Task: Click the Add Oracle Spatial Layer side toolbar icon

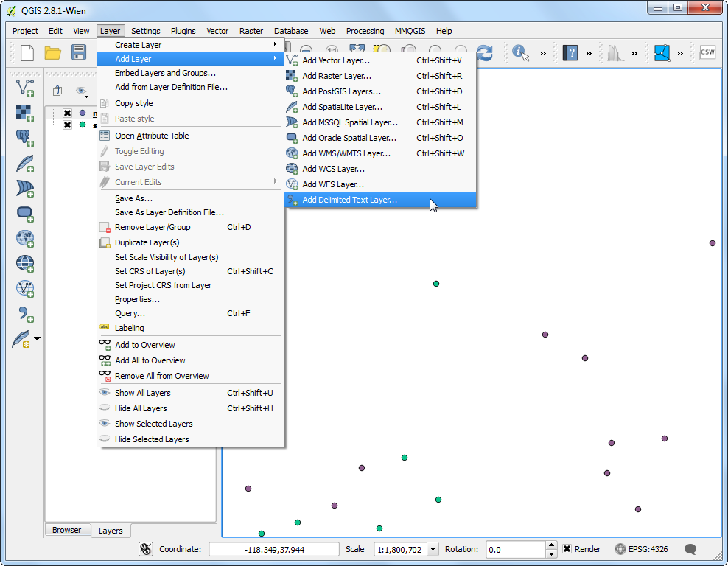Action: coord(25,214)
